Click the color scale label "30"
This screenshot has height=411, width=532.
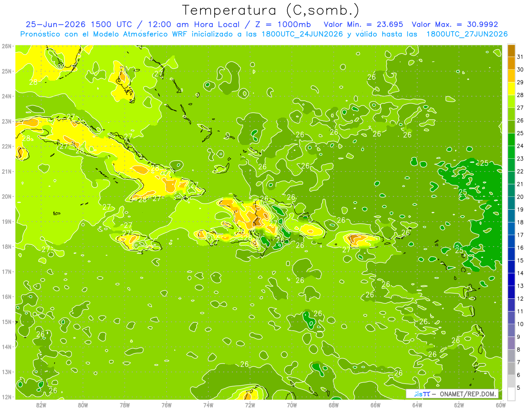(520, 70)
